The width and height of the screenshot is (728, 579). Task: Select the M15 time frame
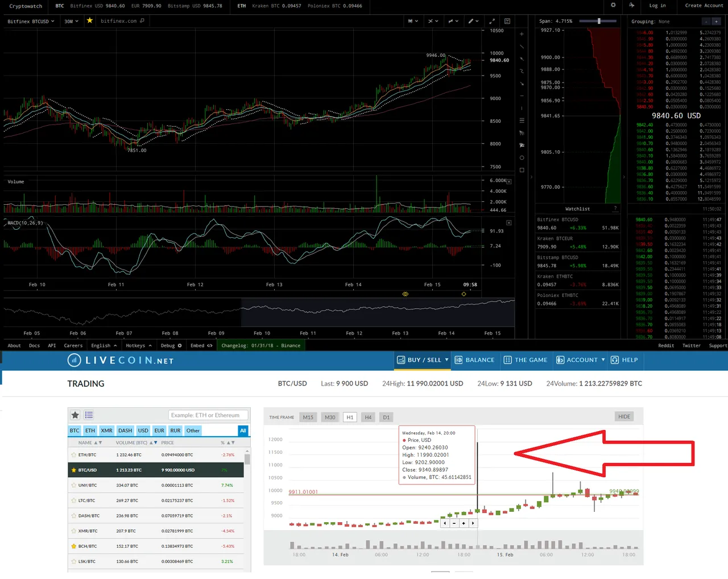[308, 417]
